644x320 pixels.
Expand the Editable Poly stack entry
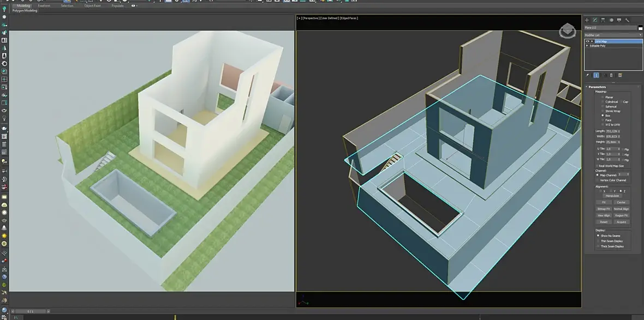587,46
